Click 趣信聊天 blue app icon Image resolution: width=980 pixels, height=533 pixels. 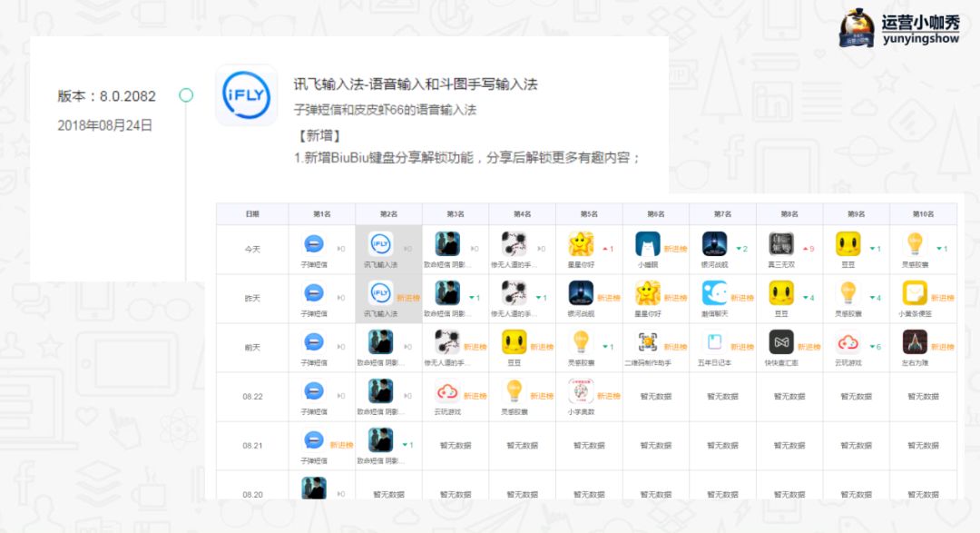(714, 292)
